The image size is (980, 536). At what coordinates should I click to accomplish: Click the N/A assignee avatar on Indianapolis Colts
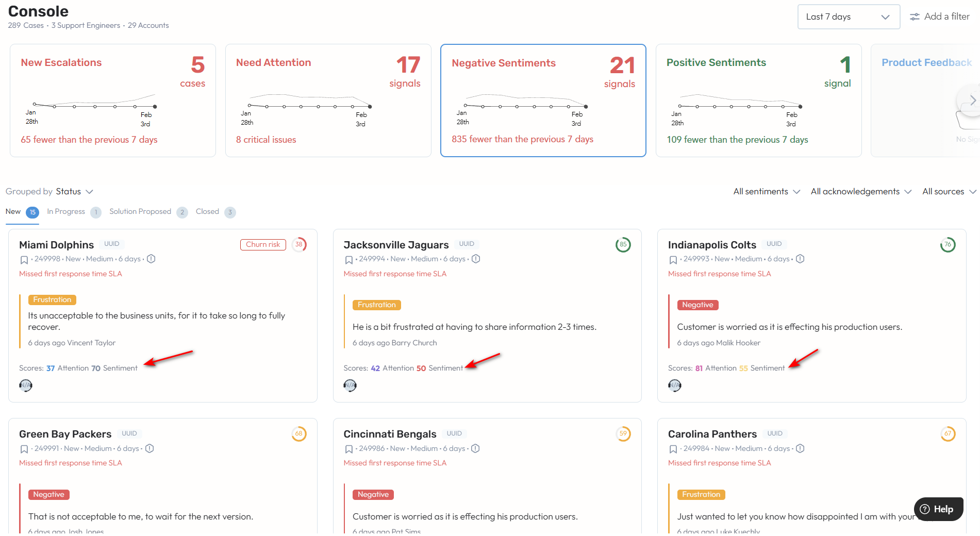(x=674, y=385)
